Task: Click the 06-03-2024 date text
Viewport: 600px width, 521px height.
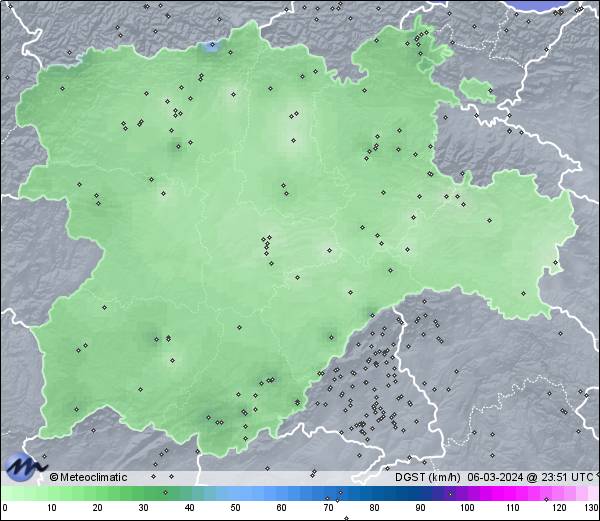Action: point(493,478)
